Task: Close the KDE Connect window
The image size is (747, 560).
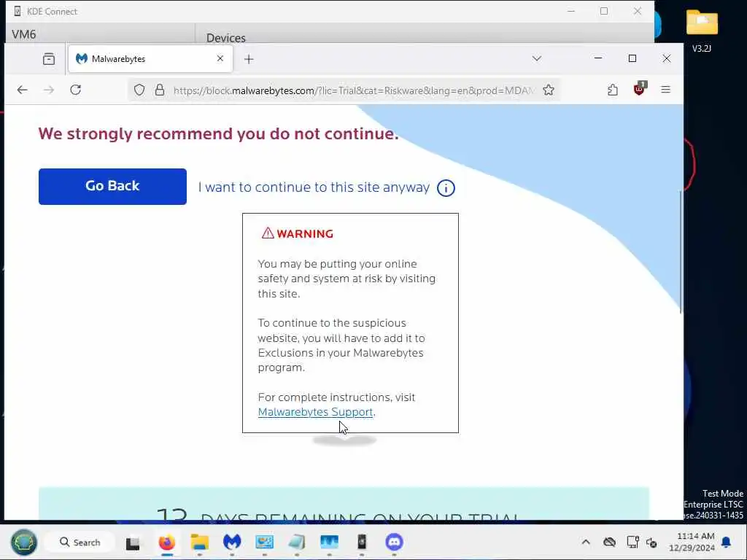Action: [638, 11]
